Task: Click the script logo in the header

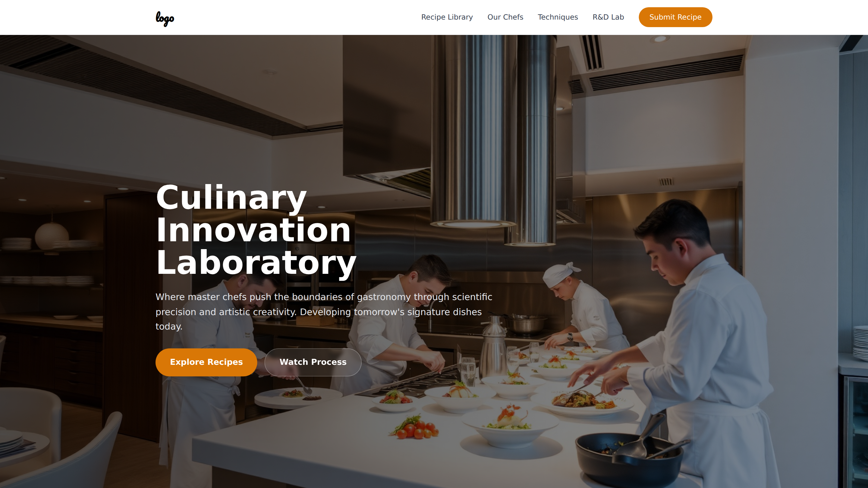Action: 165,18
